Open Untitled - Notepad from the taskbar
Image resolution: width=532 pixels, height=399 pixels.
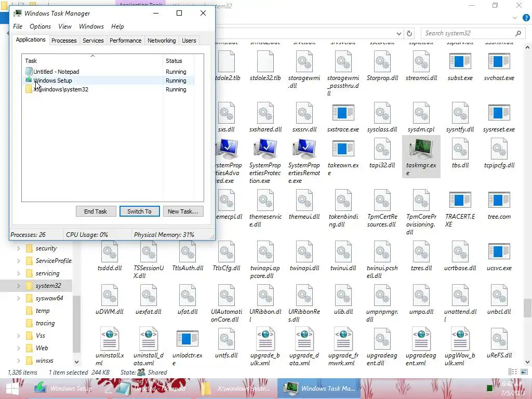click(x=152, y=389)
